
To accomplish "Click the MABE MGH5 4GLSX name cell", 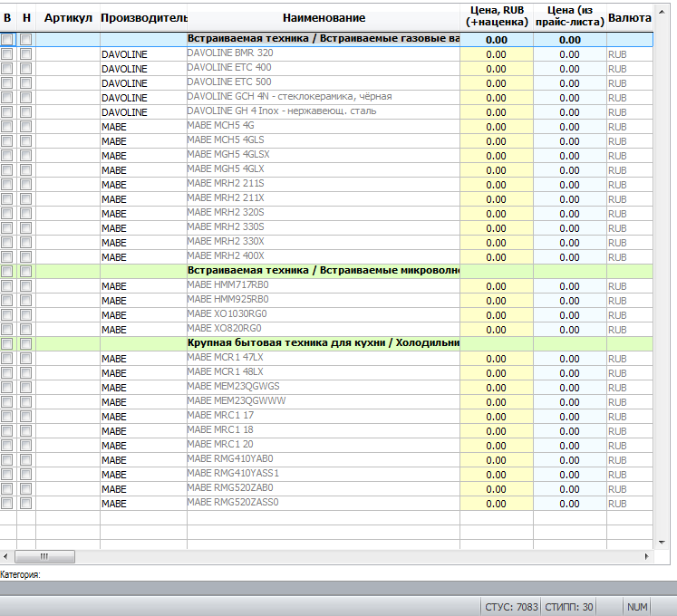I will (x=324, y=156).
